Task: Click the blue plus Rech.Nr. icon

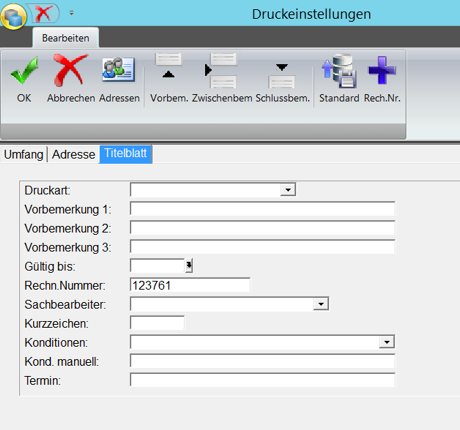Action: tap(382, 70)
